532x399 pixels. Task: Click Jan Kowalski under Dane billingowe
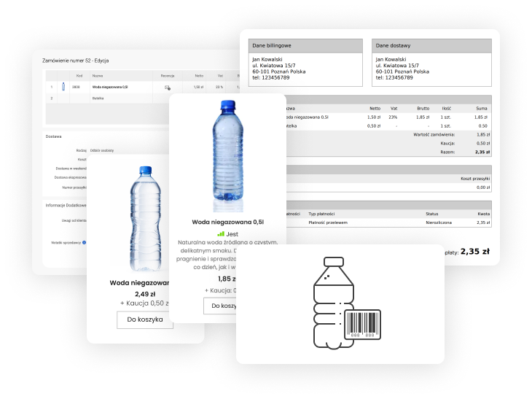click(267, 59)
